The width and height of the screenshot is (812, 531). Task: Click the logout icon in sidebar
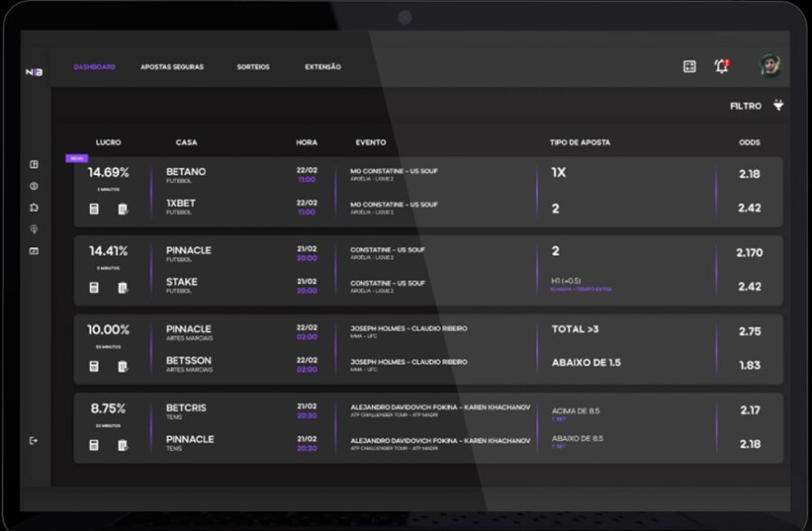(x=33, y=441)
